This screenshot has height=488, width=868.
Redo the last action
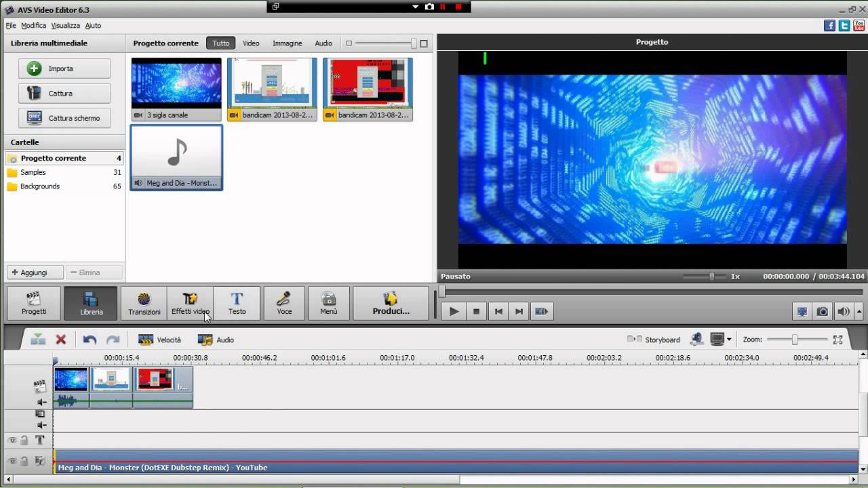coord(113,340)
